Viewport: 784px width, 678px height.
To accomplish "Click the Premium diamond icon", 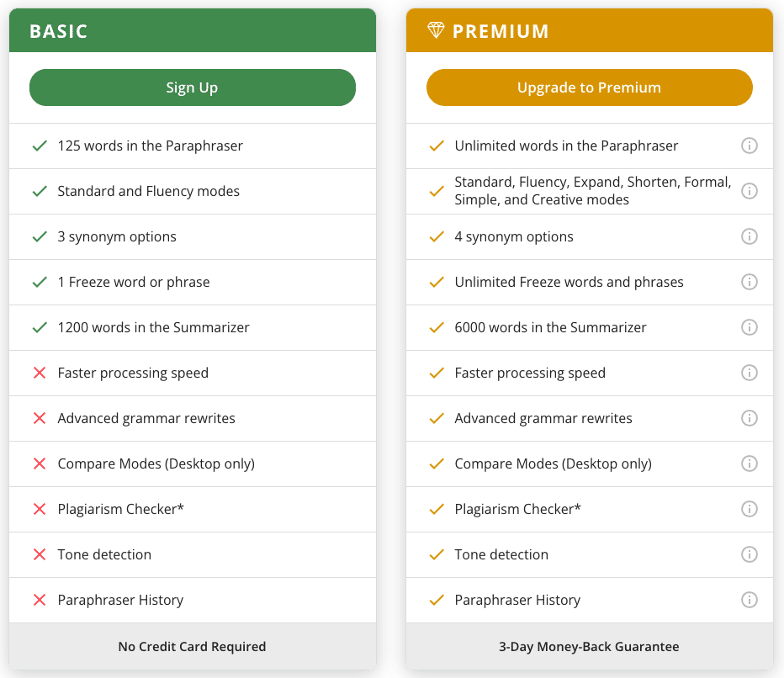I will pos(436,30).
